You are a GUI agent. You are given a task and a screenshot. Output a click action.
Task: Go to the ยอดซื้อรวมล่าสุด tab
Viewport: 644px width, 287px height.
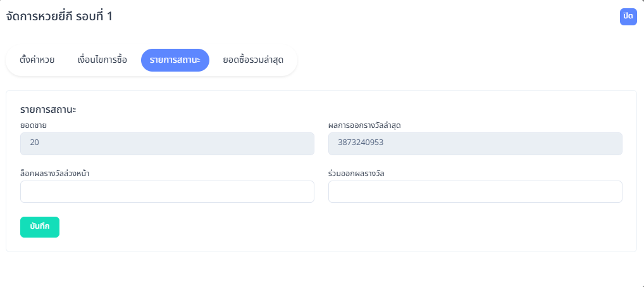point(252,60)
